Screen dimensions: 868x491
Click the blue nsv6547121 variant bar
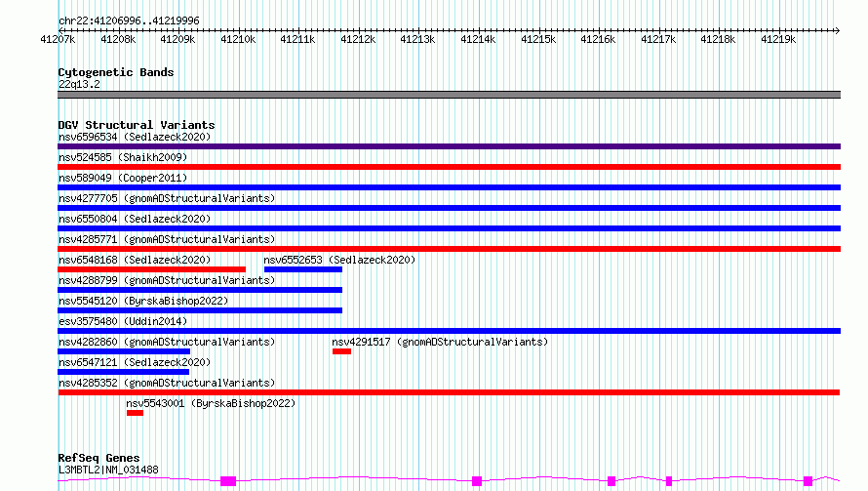124,372
